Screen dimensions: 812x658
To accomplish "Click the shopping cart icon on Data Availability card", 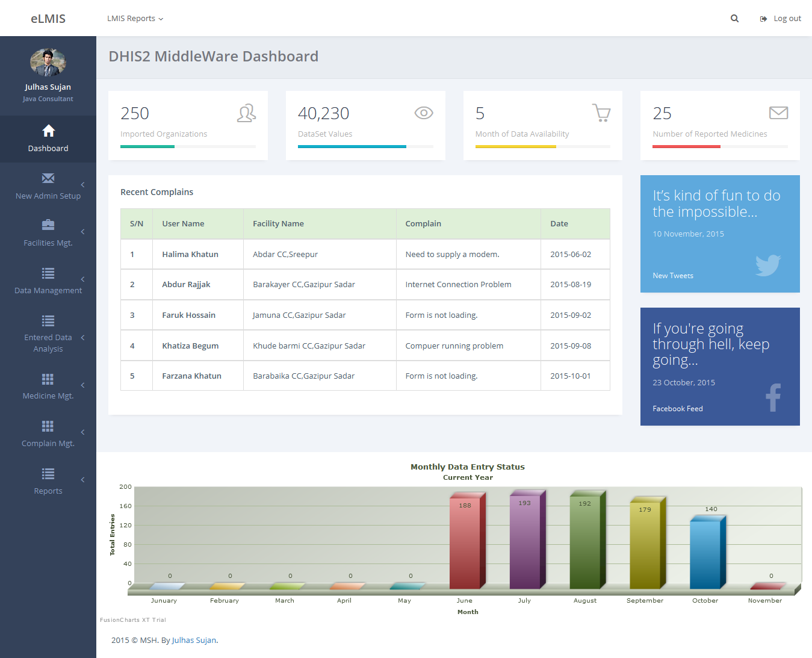I will point(601,113).
